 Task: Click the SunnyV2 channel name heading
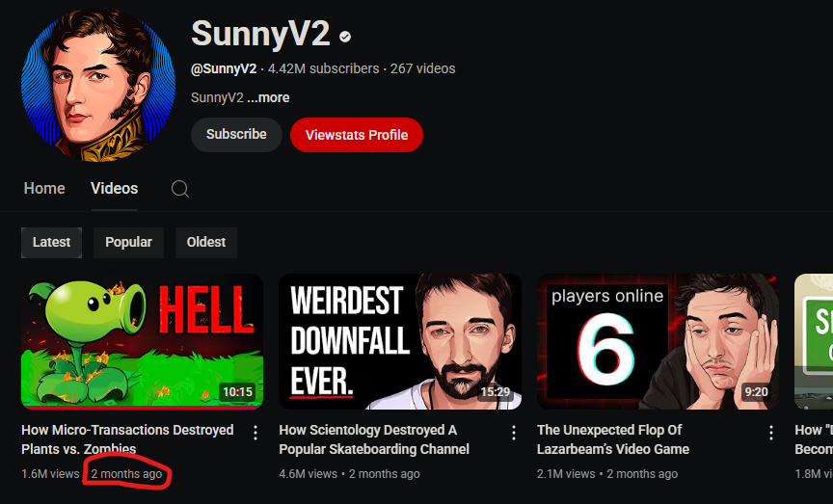click(x=261, y=34)
